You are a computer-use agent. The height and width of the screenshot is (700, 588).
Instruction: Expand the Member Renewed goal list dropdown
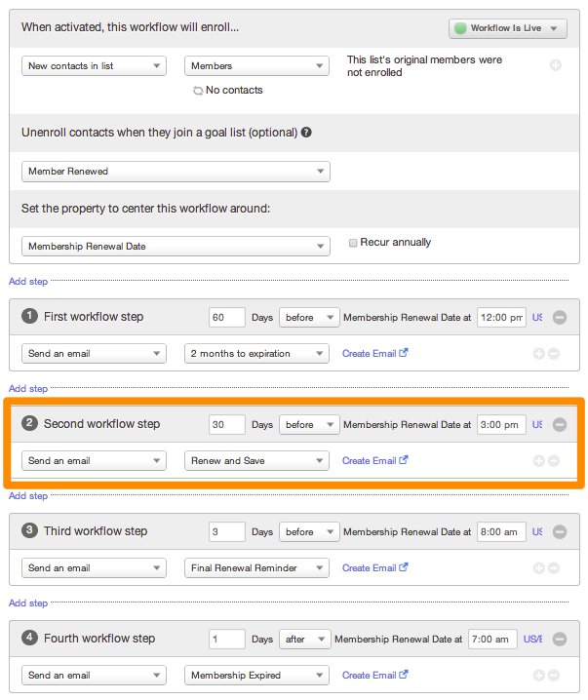tap(176, 172)
